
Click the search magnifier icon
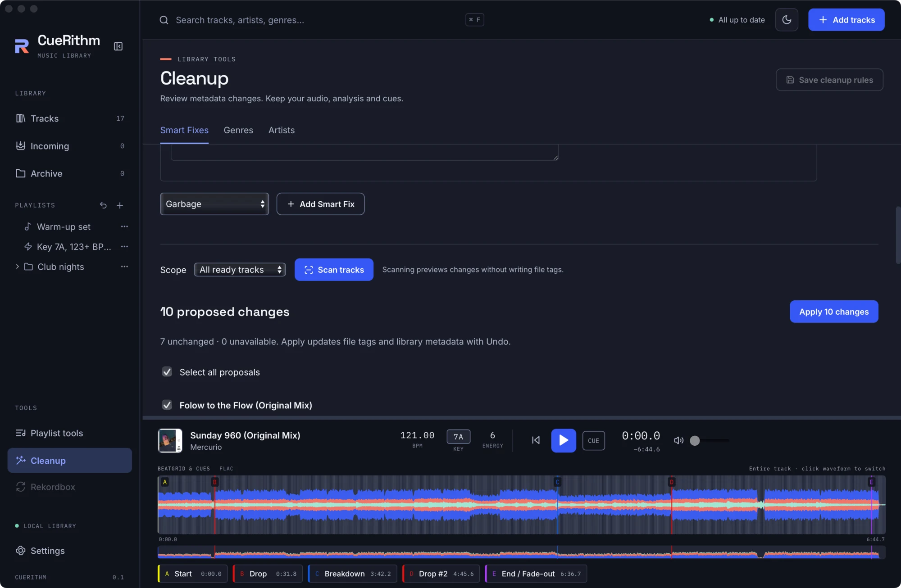pyautogui.click(x=164, y=20)
